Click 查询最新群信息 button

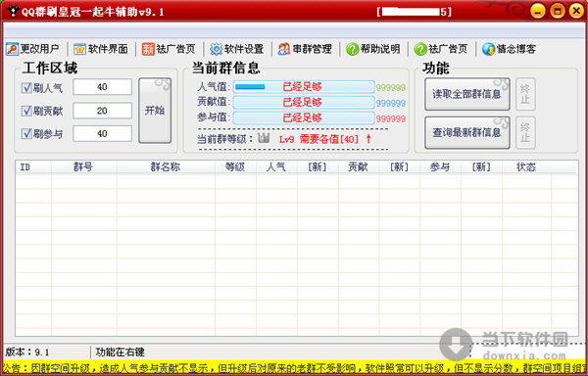[x=466, y=132]
